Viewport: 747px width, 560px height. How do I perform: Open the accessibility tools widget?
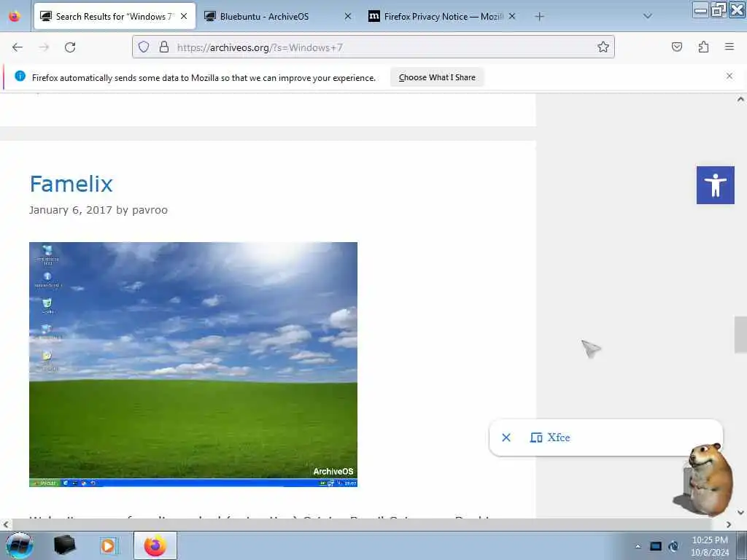pos(715,185)
